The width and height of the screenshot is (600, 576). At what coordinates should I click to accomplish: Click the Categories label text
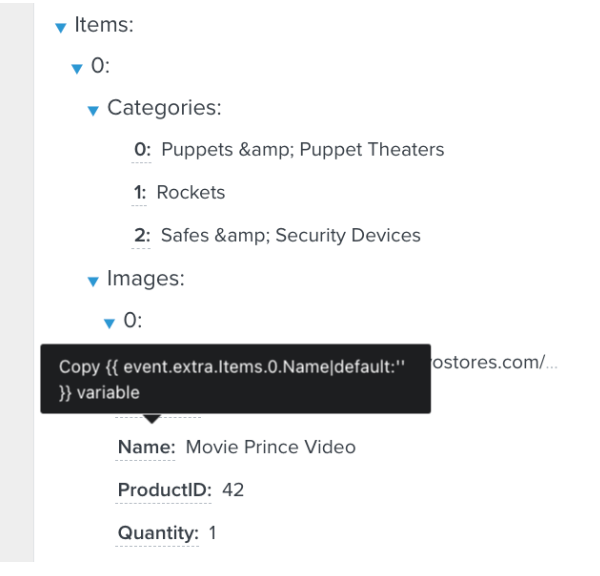tap(164, 108)
